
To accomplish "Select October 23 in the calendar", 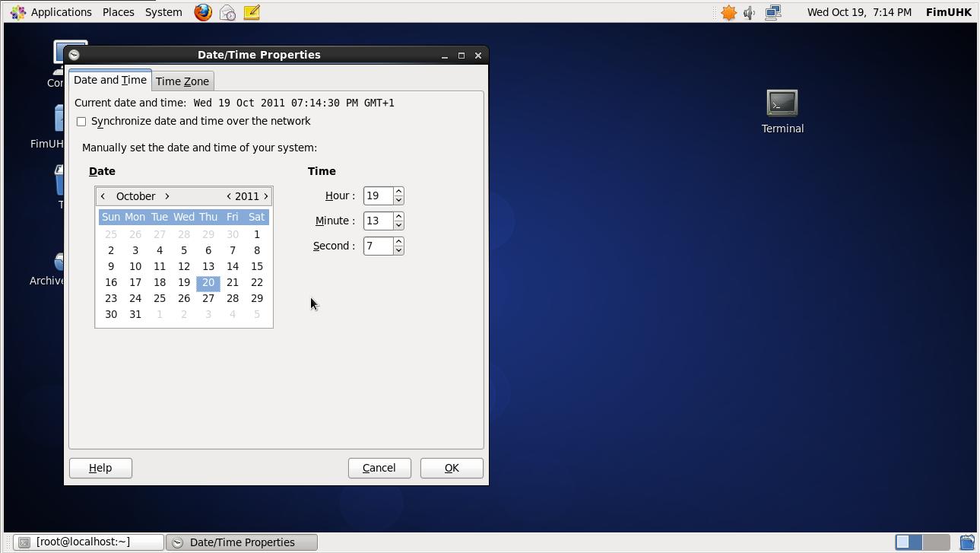I will pos(111,299).
